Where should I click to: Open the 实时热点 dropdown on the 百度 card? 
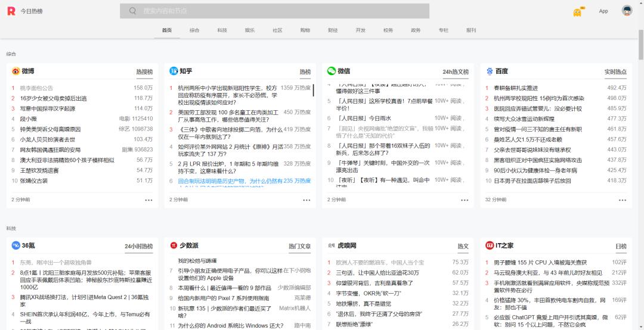[615, 72]
